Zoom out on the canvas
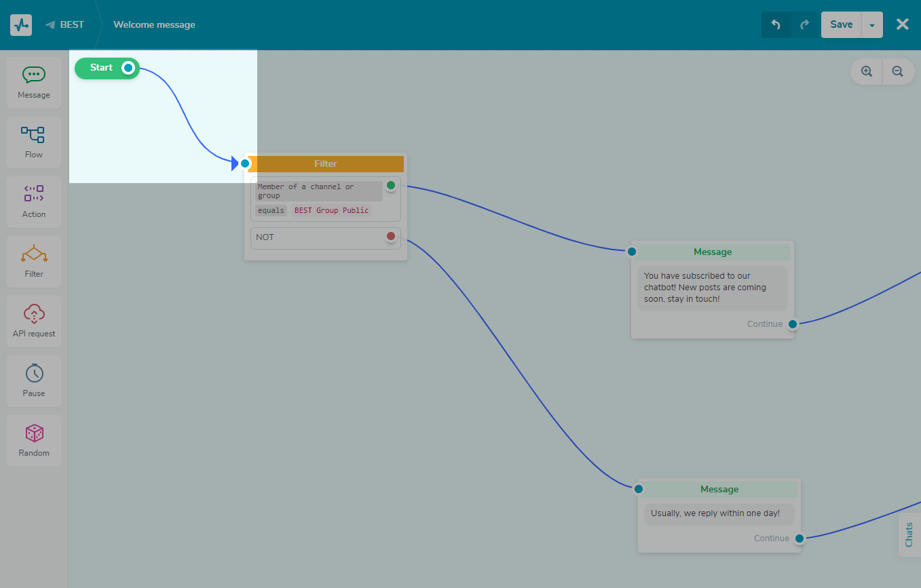This screenshot has height=588, width=921. (x=897, y=71)
